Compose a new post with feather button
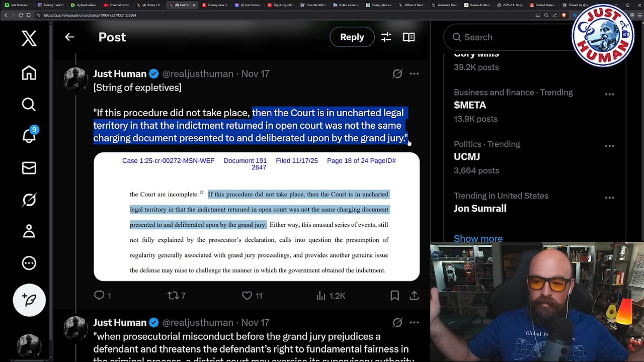The image size is (644, 362). (x=29, y=300)
